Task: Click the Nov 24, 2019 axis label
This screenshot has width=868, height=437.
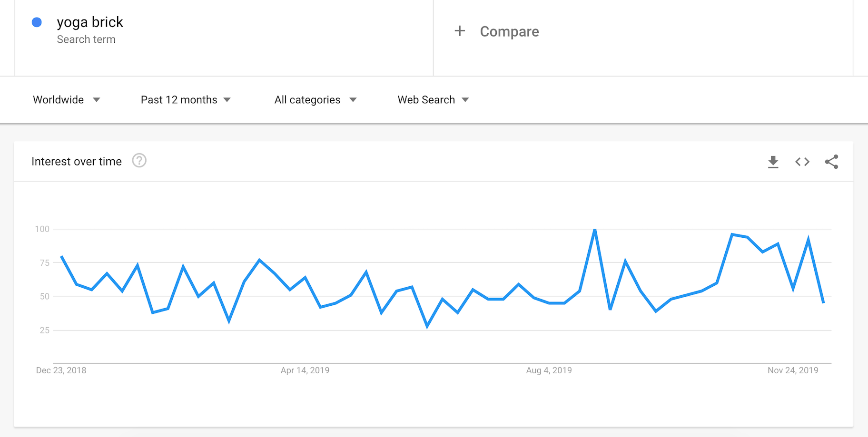Action: click(x=793, y=370)
